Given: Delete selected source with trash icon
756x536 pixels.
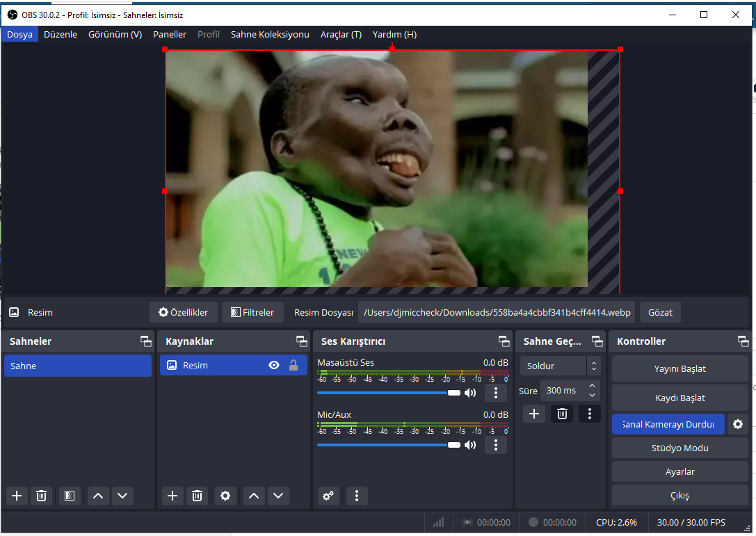Looking at the screenshot, I should [x=198, y=496].
